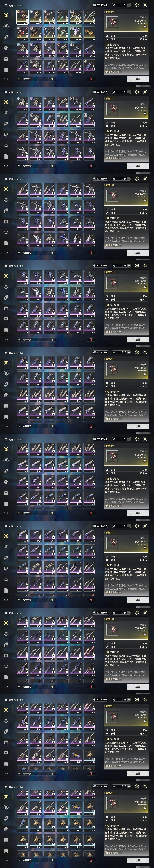Viewport: 154px width, 868px height.
Task: Open the topmost exclamation mark sidebar category
Action: (6, 69)
